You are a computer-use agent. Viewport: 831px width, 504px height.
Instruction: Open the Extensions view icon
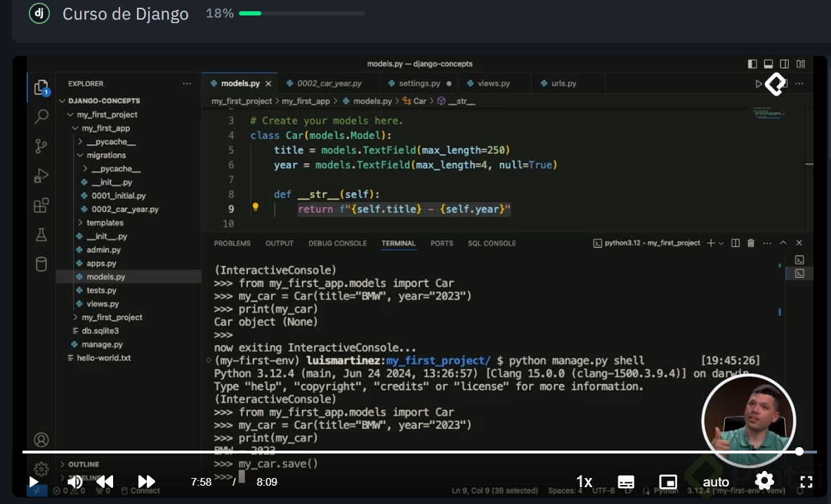pos(41,205)
